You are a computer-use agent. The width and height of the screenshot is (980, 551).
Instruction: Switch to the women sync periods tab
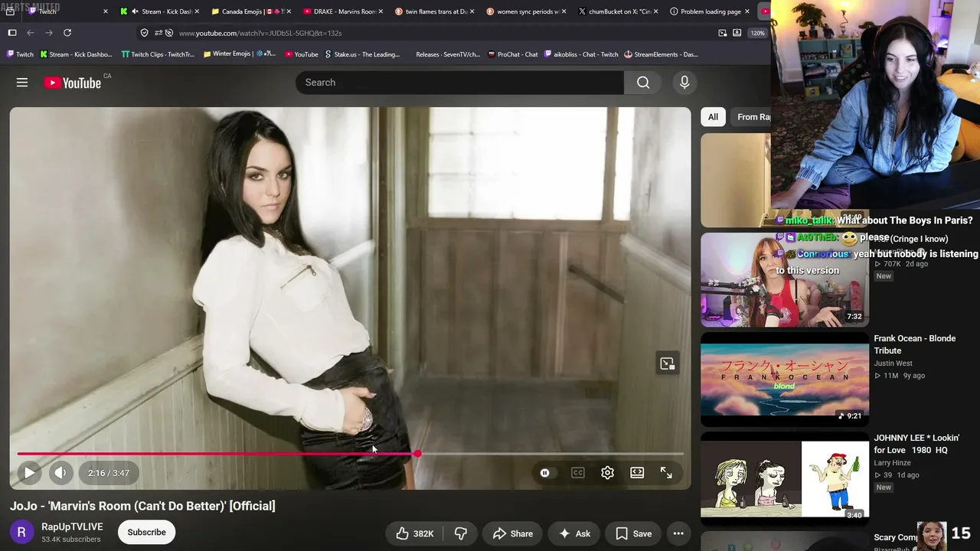526,11
